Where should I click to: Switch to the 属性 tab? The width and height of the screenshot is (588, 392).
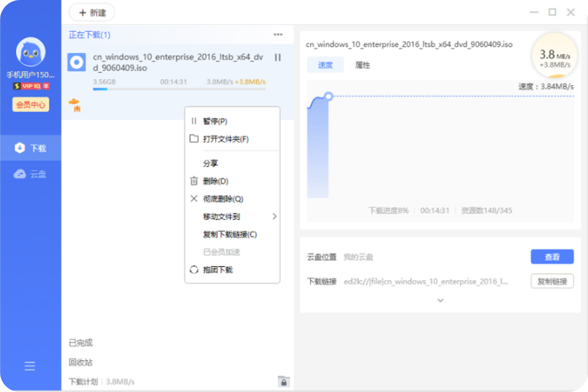tap(362, 65)
